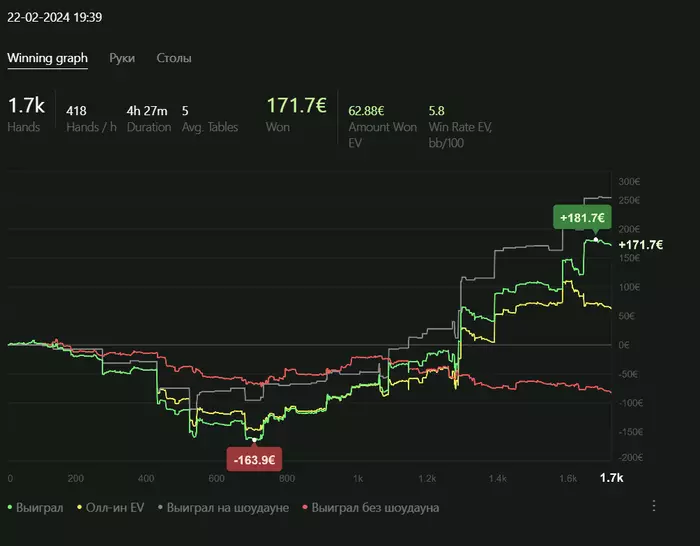Click the highlighted 1.7k x-axis label
Image resolution: width=700 pixels, height=546 pixels.
611,478
